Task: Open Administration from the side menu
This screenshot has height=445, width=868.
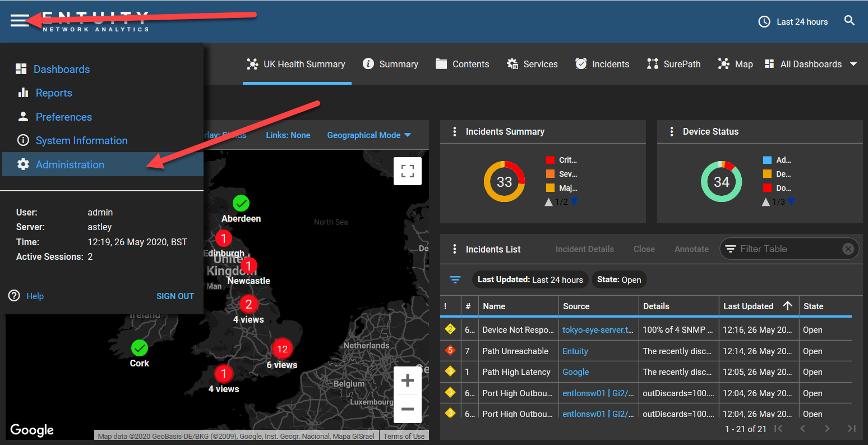Action: [x=103, y=164]
